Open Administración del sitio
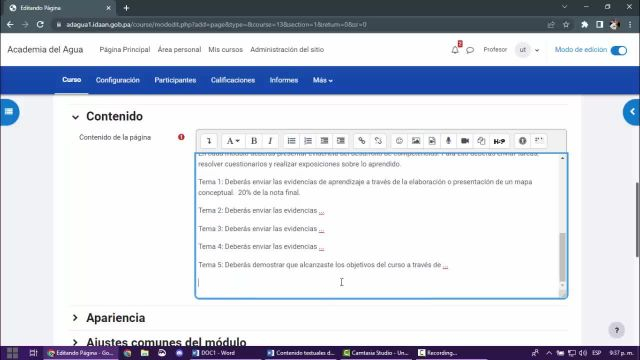The height and width of the screenshot is (360, 640). pos(287,49)
